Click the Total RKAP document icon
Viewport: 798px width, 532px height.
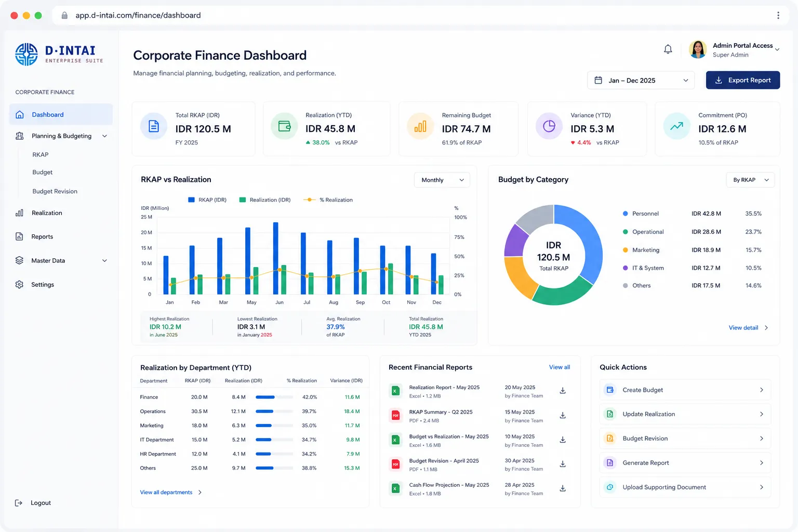coord(154,126)
